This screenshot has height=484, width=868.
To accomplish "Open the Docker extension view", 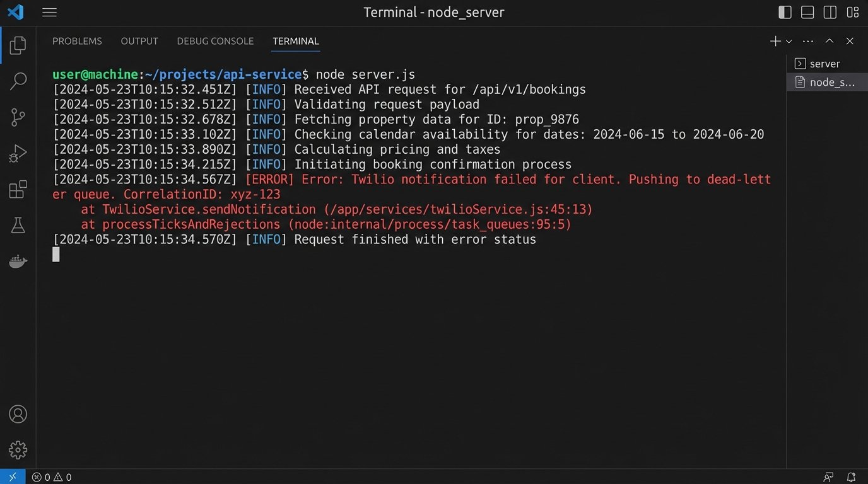I will click(18, 261).
